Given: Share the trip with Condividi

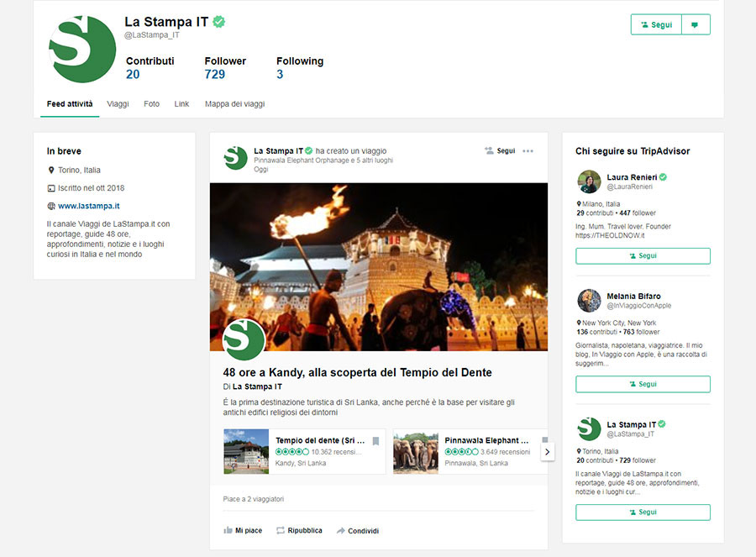Looking at the screenshot, I should coord(358,531).
